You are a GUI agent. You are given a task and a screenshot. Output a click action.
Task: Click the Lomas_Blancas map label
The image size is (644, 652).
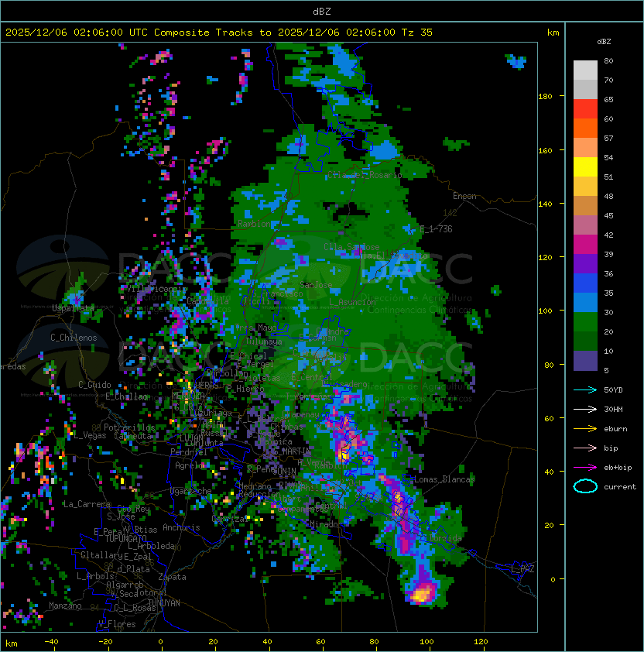[444, 479]
